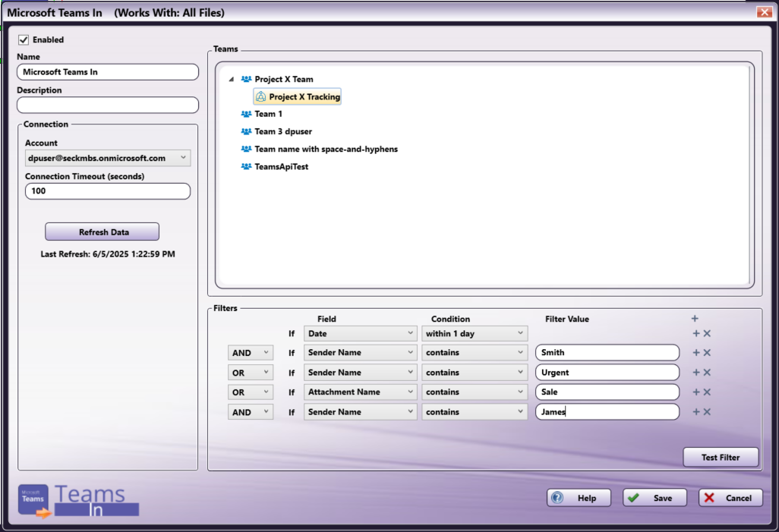This screenshot has height=532, width=779.
Task: Delete the Sale filter row
Action: click(x=707, y=392)
